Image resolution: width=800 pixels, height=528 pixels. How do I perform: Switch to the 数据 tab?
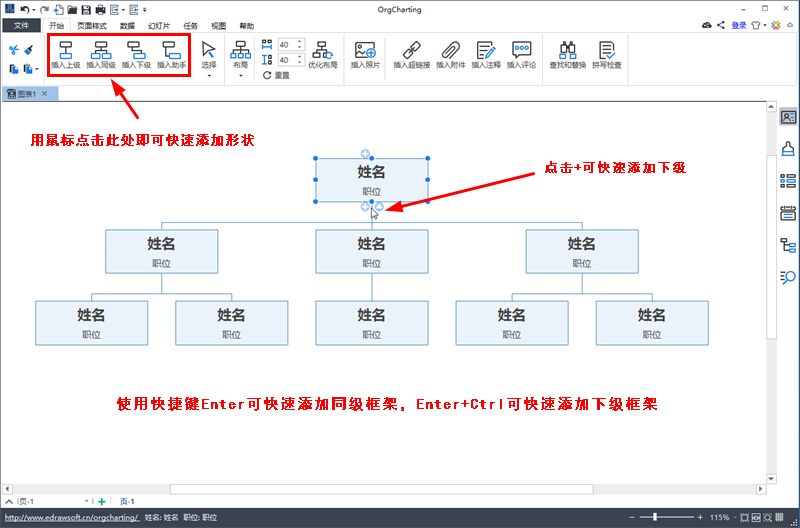point(128,26)
